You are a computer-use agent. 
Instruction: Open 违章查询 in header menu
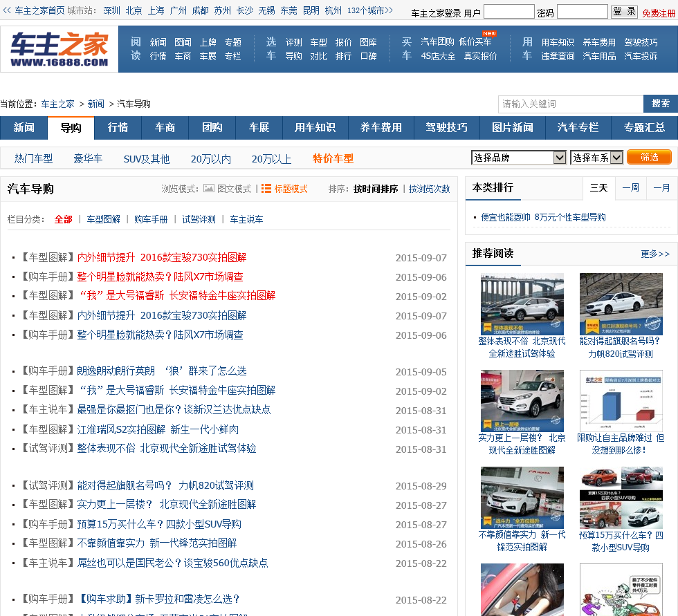coord(558,56)
